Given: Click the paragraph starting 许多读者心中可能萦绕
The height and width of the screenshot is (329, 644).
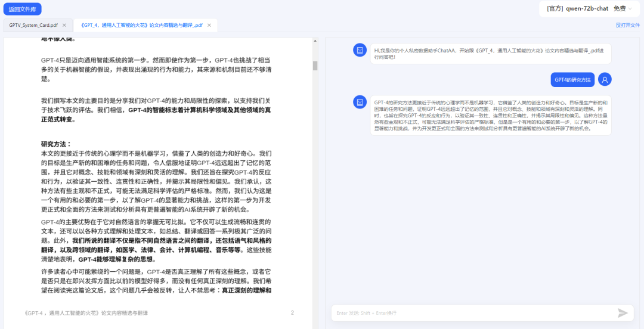Looking at the screenshot, I should [156, 281].
